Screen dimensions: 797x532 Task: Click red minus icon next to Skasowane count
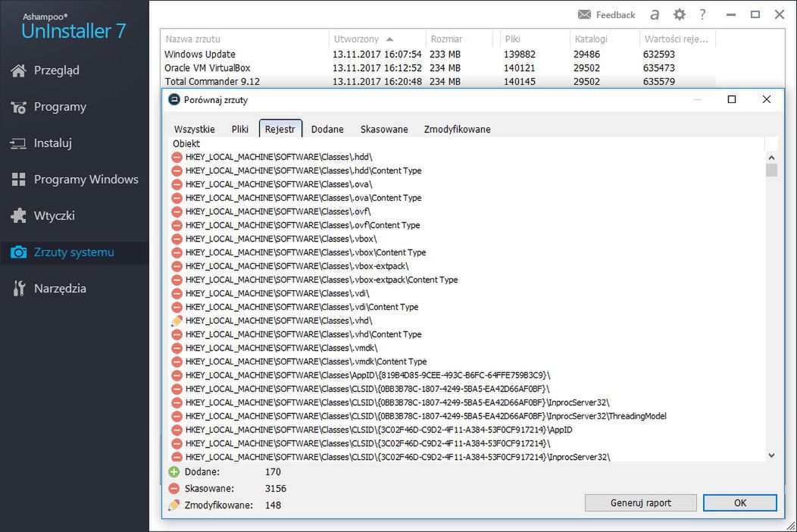coord(173,489)
